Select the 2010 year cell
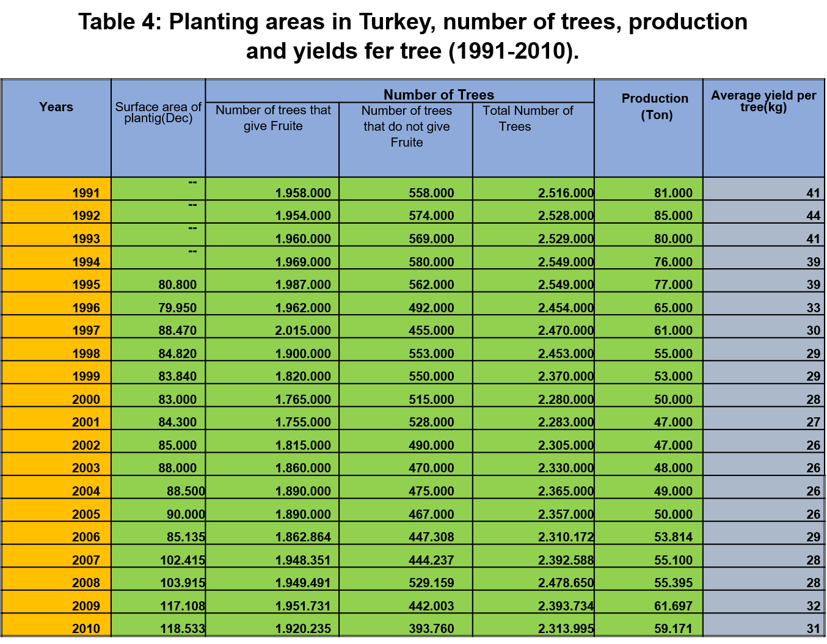 tap(86, 629)
